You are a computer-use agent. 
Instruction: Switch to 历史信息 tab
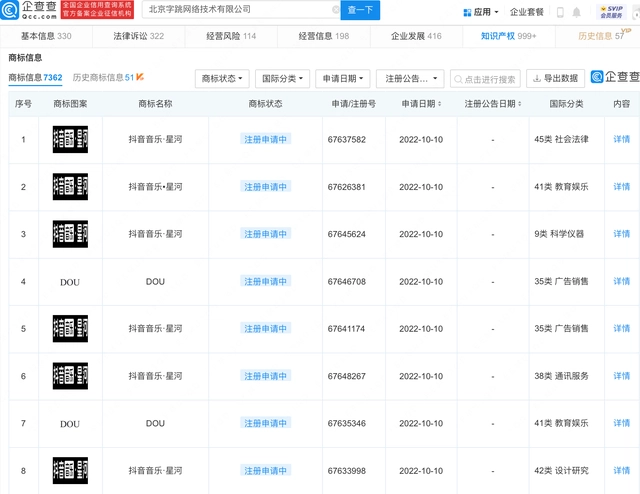(601, 36)
